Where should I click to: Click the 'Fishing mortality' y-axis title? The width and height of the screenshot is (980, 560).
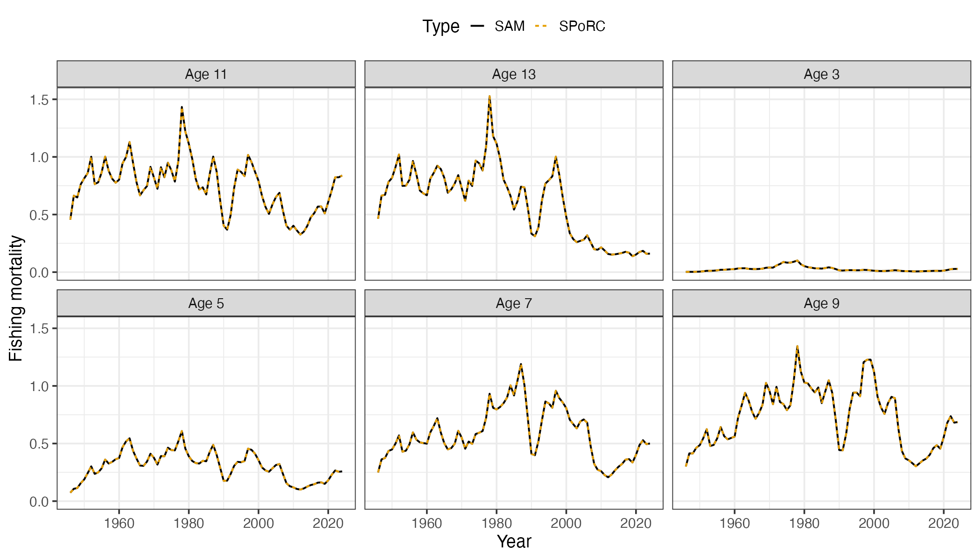tap(16, 298)
